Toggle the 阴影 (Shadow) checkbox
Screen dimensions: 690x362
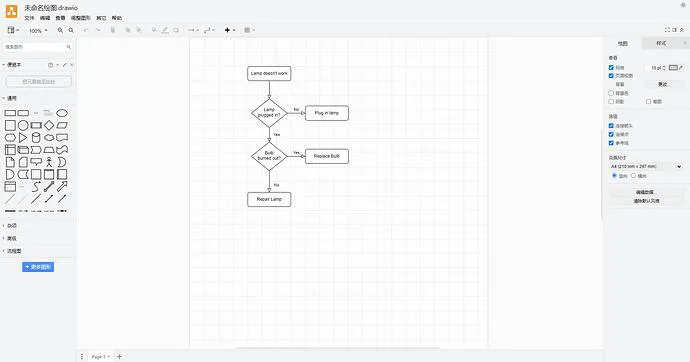click(611, 101)
